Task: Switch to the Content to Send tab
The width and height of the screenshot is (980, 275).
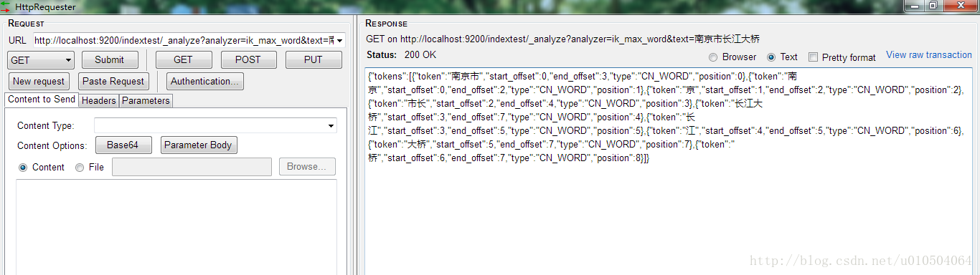Action: 42,100
